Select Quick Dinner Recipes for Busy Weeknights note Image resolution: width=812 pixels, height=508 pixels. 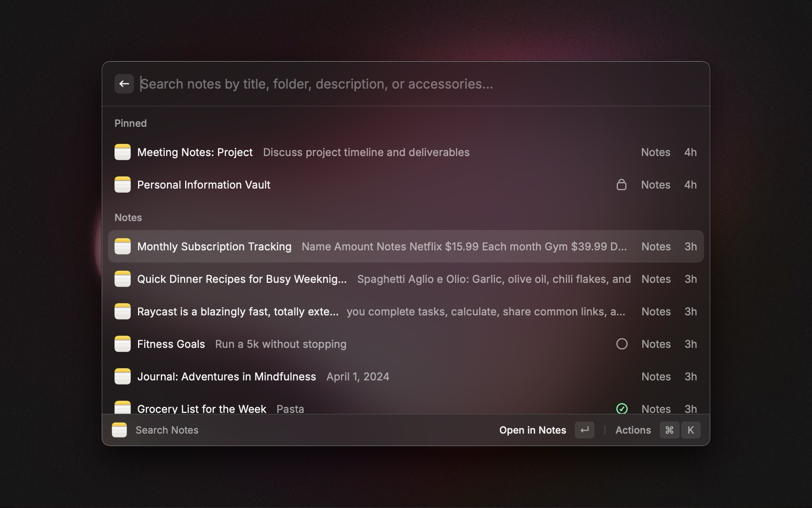tap(242, 279)
